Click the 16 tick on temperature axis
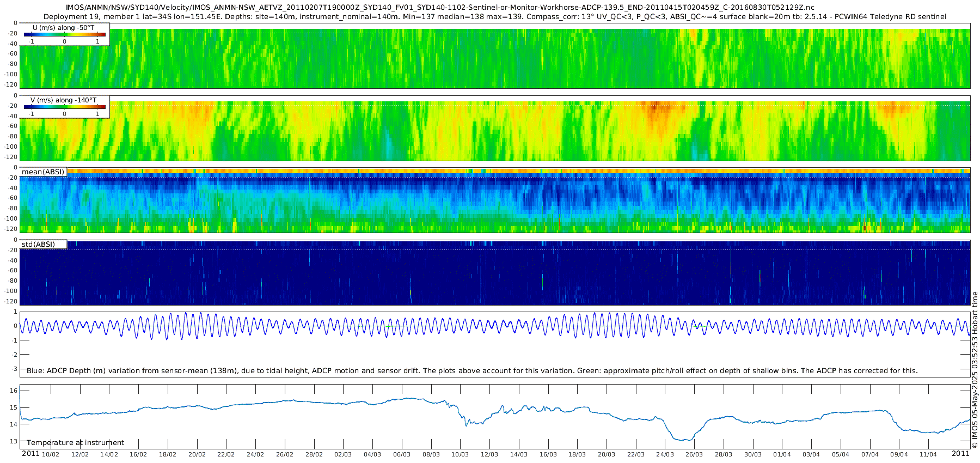The image size is (980, 463). click(14, 391)
